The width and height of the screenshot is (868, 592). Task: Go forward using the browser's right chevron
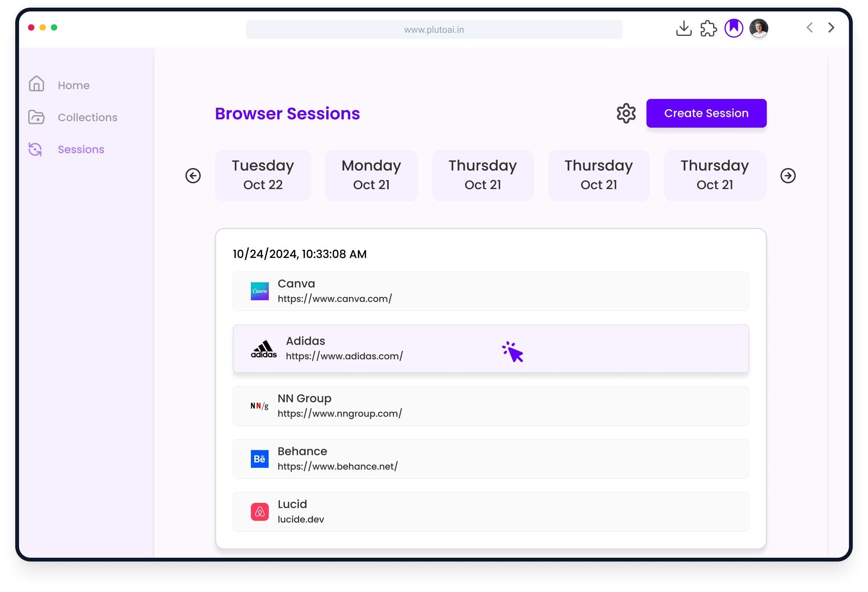pyautogui.click(x=831, y=27)
